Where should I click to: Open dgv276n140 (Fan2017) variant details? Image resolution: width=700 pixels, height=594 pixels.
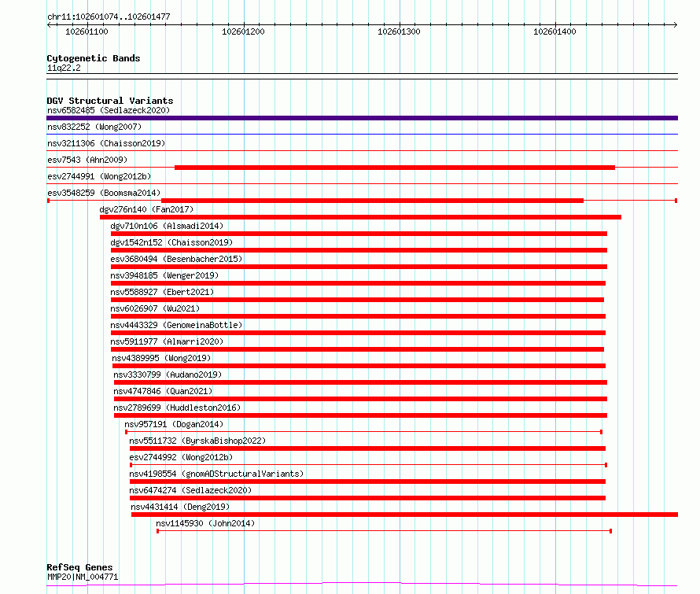[146, 209]
